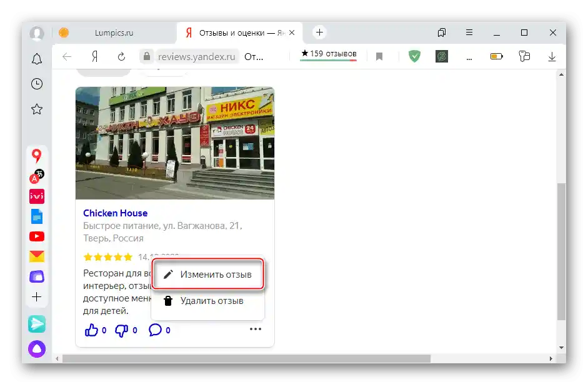Viewport: 588px width, 389px height.
Task: Show site connection lock info
Action: tap(147, 57)
